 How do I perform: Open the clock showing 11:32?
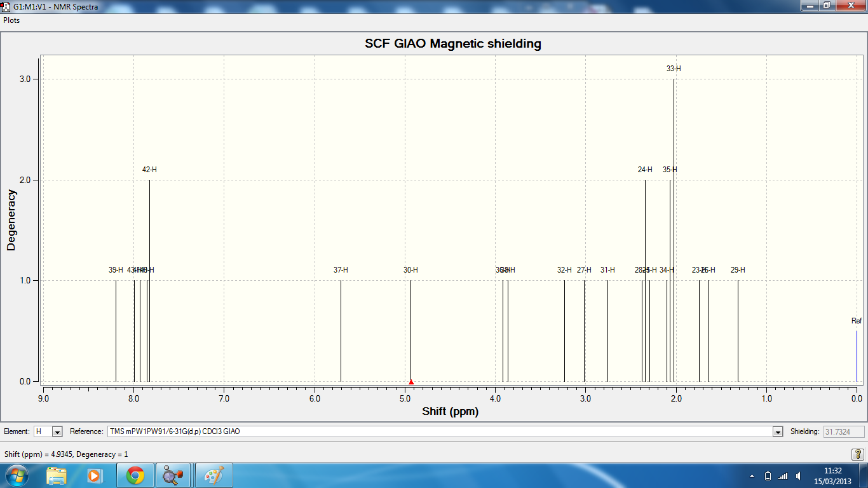coord(832,475)
